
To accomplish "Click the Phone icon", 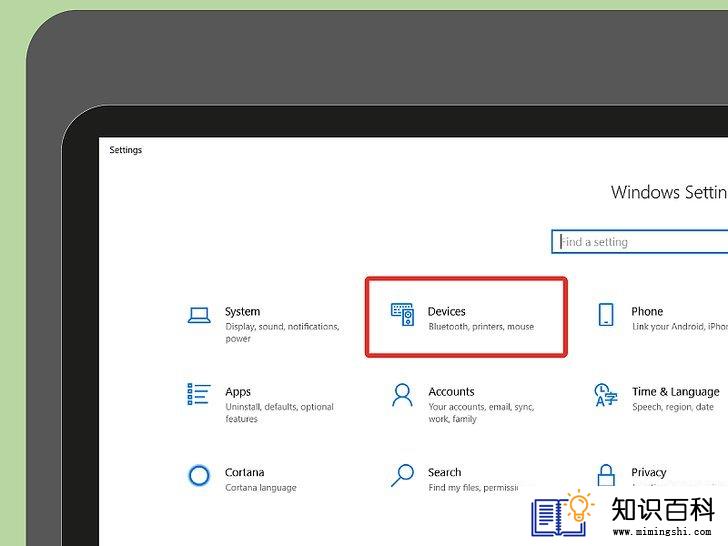I will 606,314.
